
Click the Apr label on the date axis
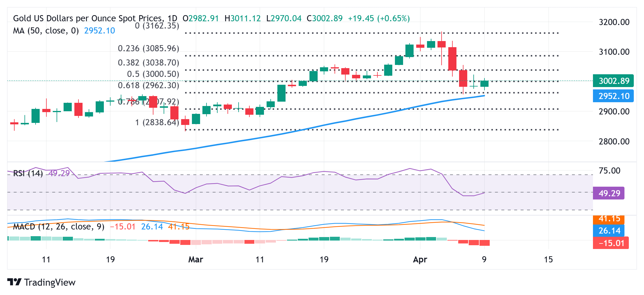[x=420, y=259]
